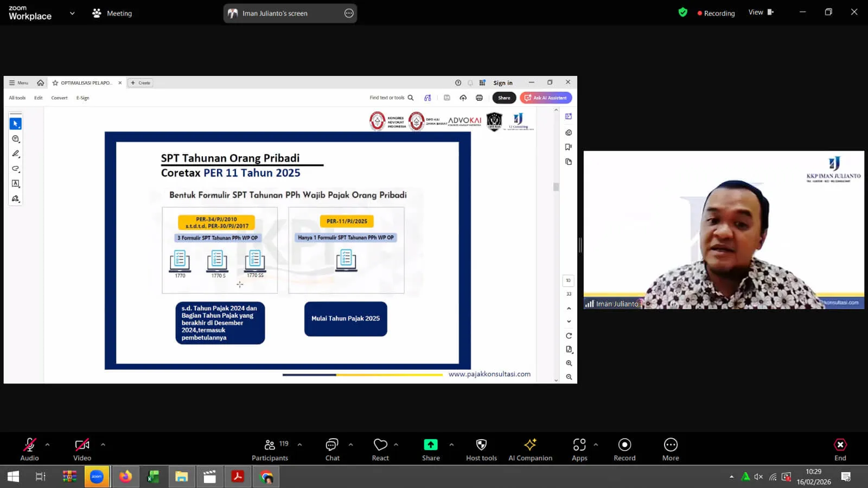Click the green Share screen icon

pos(431,445)
